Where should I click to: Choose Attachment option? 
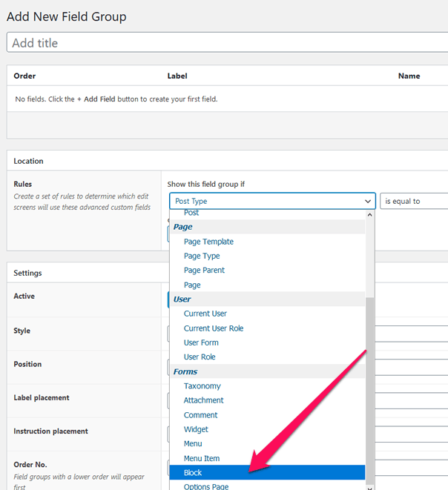point(203,400)
